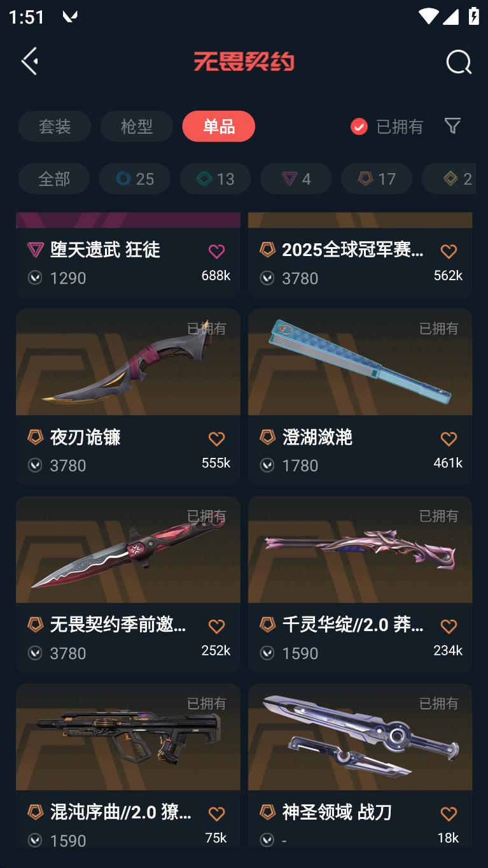Viewport: 488px width, 868px height.
Task: Tap heart on 混沌序曲//2.0 skin
Action: coord(216,814)
